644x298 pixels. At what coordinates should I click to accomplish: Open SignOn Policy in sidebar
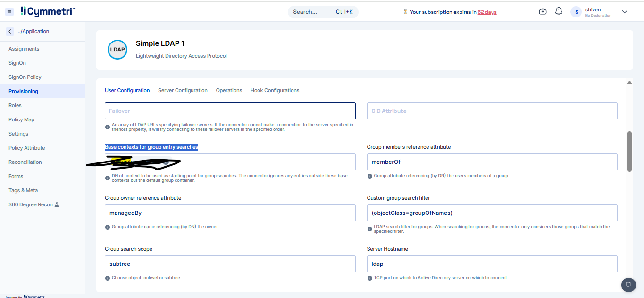[x=42, y=77]
